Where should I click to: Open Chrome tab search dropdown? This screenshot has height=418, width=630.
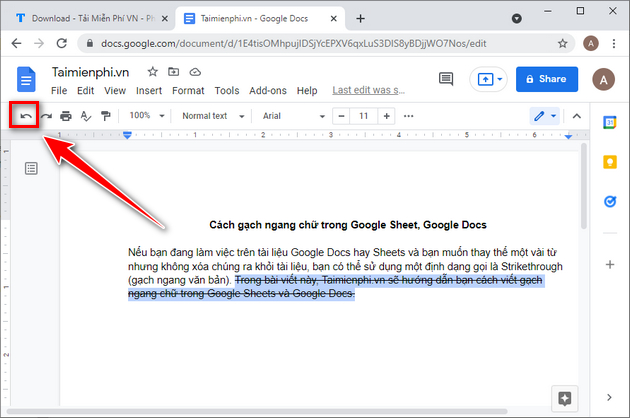click(x=517, y=18)
